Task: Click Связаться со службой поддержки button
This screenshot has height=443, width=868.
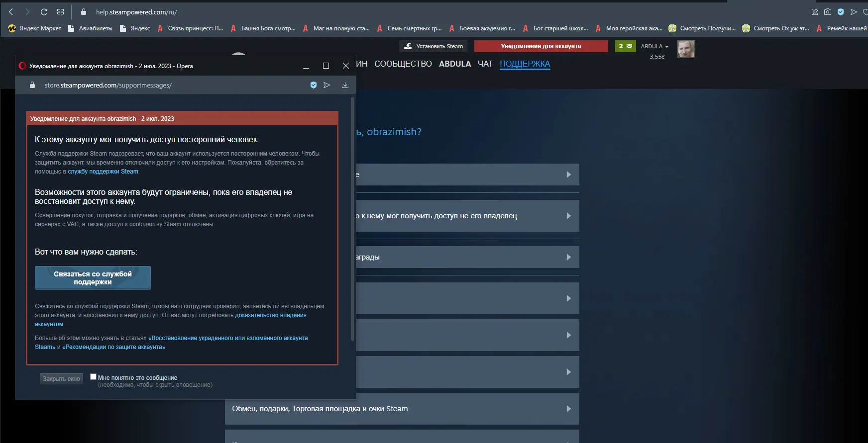Action: 93,278
